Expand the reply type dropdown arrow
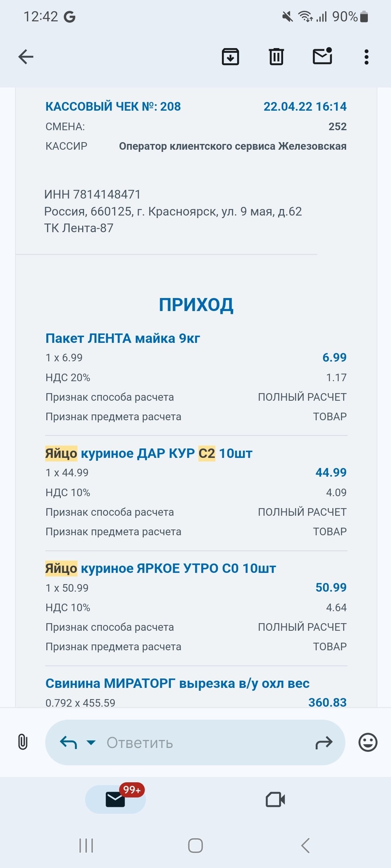 tap(91, 743)
